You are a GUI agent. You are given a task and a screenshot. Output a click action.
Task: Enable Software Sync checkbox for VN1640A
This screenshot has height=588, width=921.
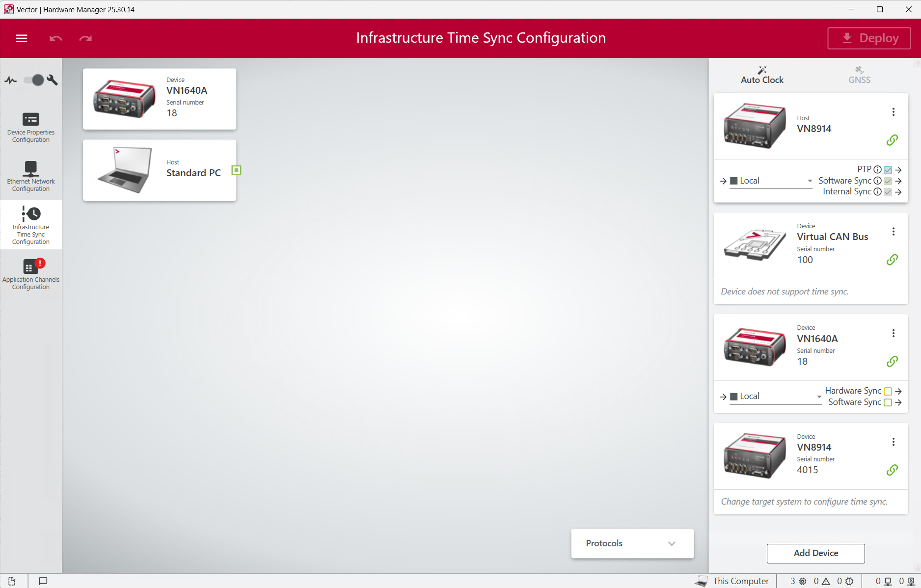pos(888,402)
